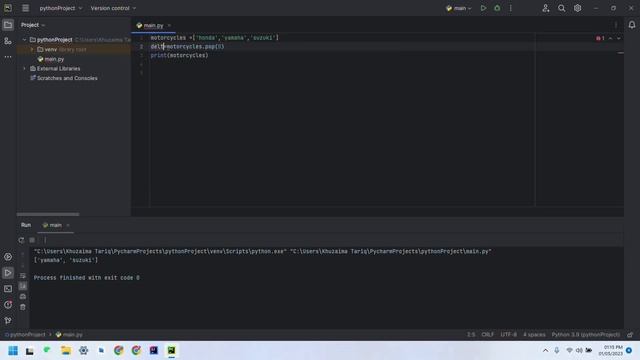Collapse the pythonProject root folder arrow
Image resolution: width=640 pixels, height=360 pixels.
pyautogui.click(x=24, y=40)
